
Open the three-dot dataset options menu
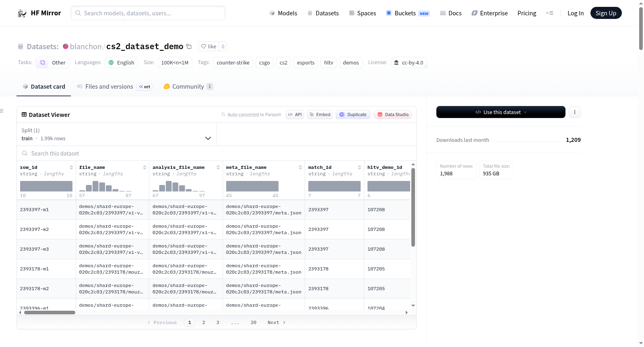(x=575, y=112)
